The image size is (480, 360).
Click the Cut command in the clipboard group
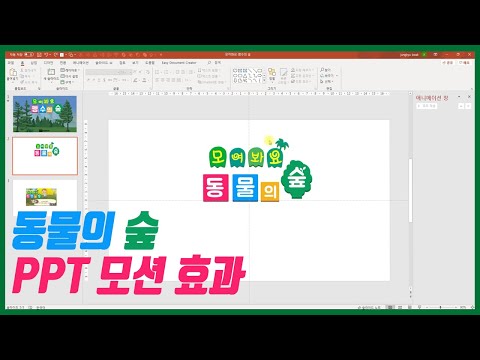[x=29, y=70]
